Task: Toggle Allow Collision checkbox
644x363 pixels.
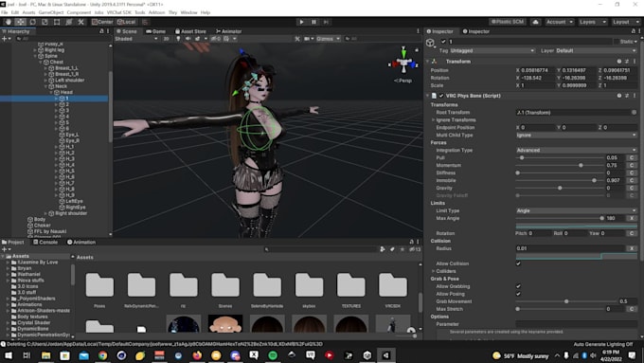Action: click(518, 263)
